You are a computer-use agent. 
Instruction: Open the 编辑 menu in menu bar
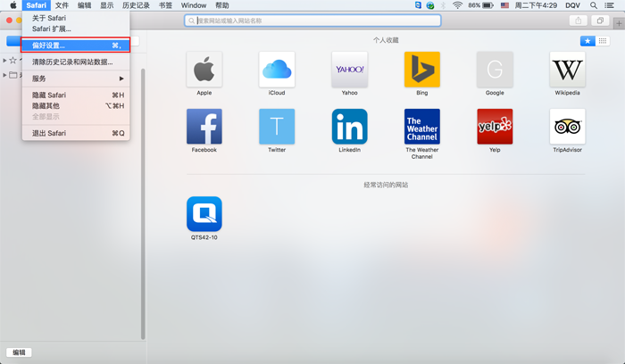(84, 5)
